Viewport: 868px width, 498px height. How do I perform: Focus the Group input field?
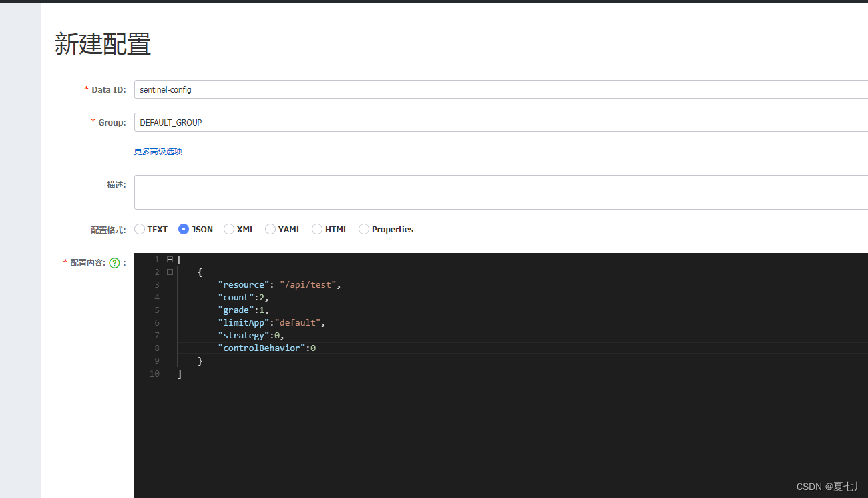click(x=501, y=122)
